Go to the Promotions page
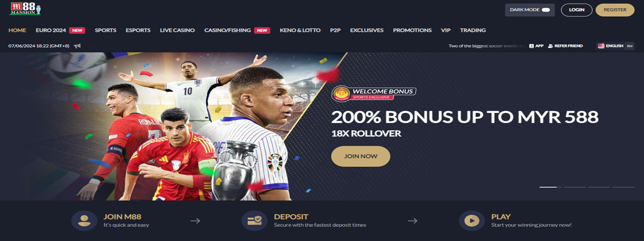644x241 pixels. click(412, 30)
